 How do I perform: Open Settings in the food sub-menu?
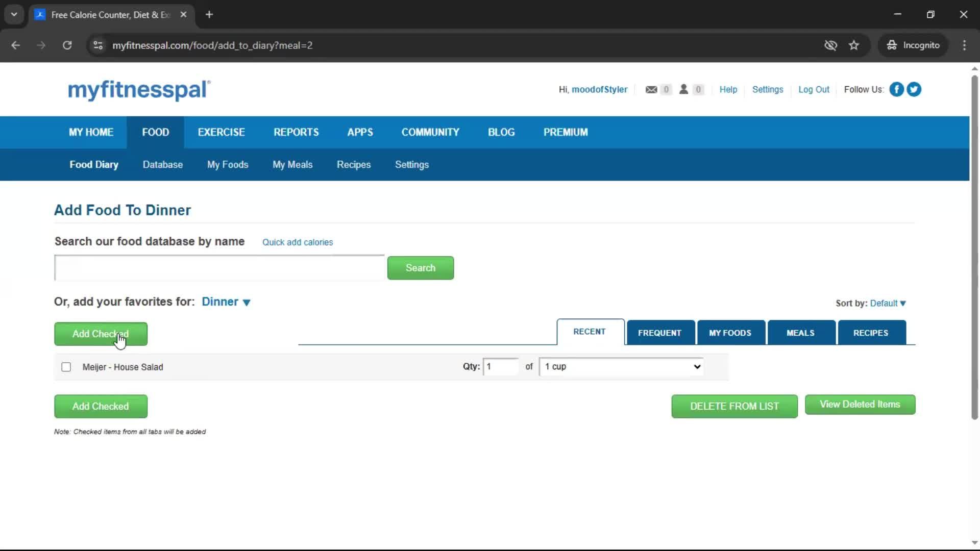coord(412,164)
